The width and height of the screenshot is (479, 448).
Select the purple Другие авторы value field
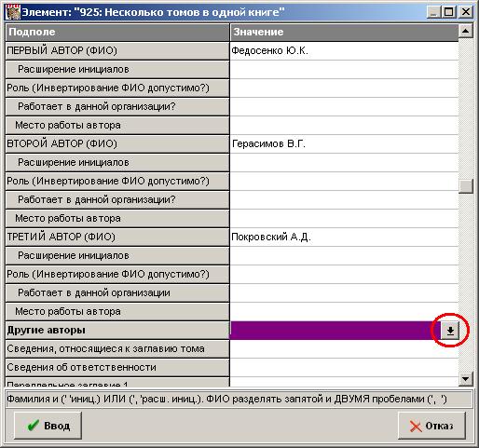[x=335, y=331]
